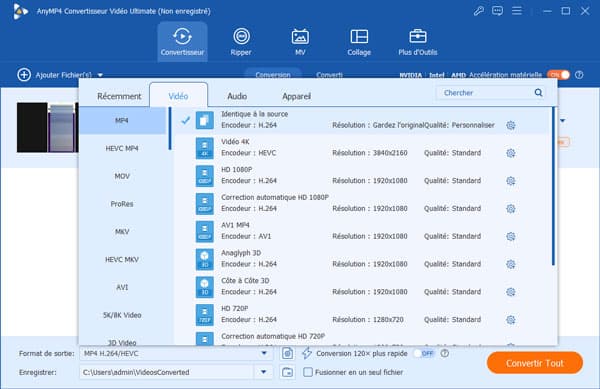Switch to the Vidéo tab

click(x=178, y=96)
